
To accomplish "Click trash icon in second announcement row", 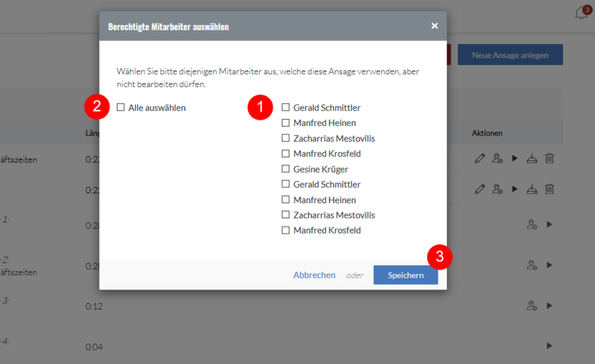I will click(x=550, y=188).
